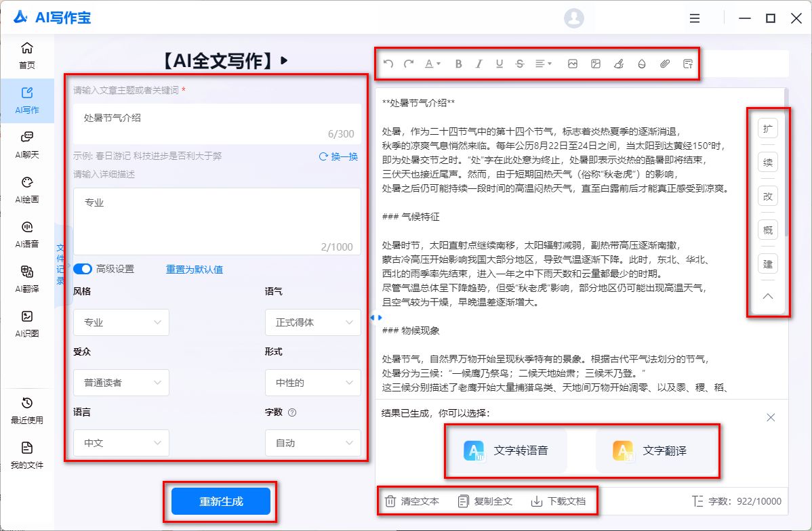This screenshot has width=812, height=531.
Task: Click the 重新生成 button
Action: pos(221,502)
